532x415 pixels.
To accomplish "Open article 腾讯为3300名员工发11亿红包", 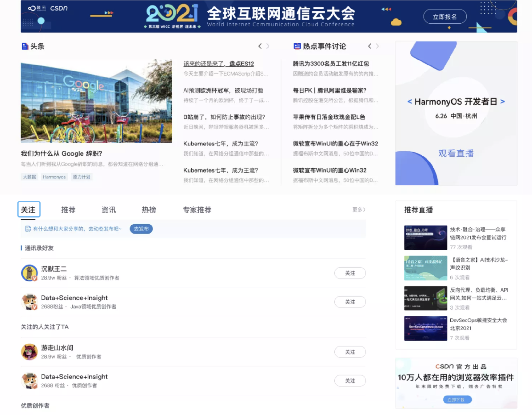I will (331, 64).
